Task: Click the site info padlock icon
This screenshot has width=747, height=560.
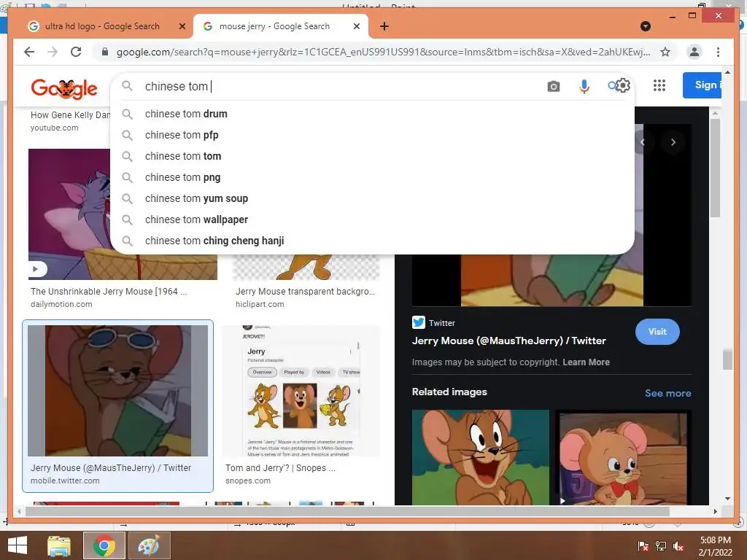Action: pos(105,52)
